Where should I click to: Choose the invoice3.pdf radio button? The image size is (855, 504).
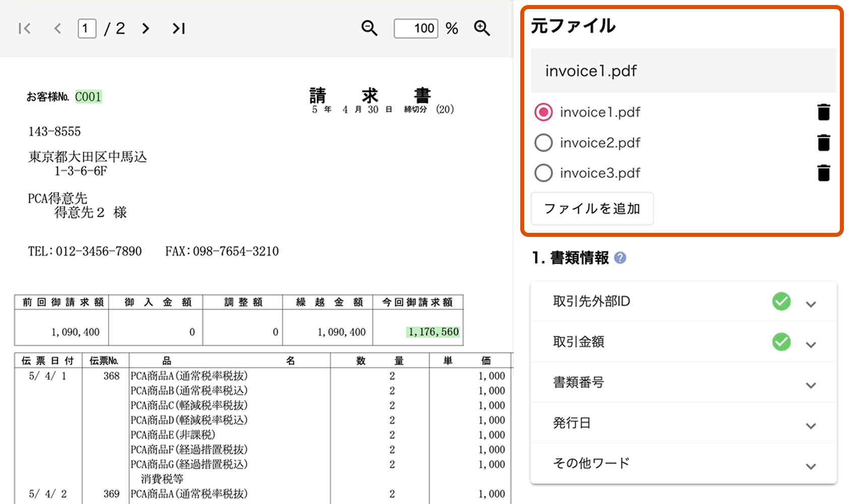(543, 173)
